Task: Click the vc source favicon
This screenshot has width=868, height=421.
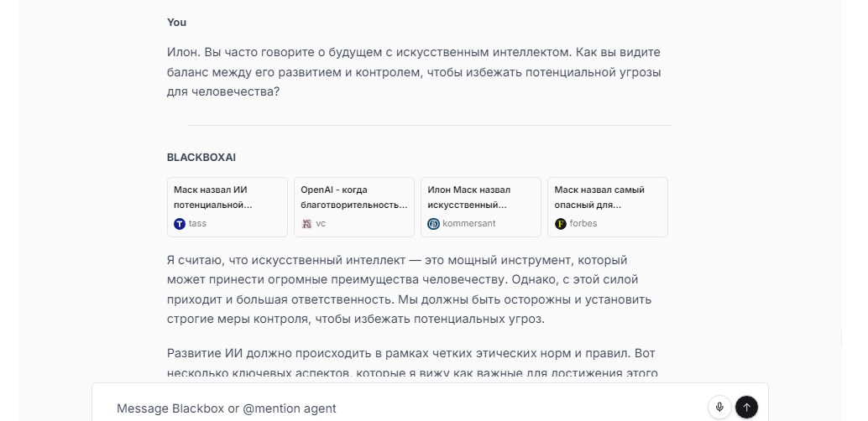Action: (306, 224)
